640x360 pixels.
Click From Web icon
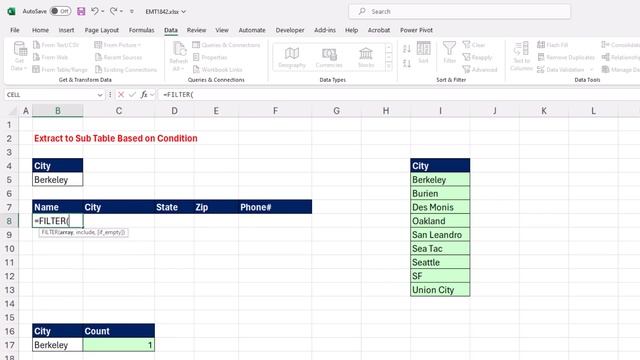click(x=36, y=57)
